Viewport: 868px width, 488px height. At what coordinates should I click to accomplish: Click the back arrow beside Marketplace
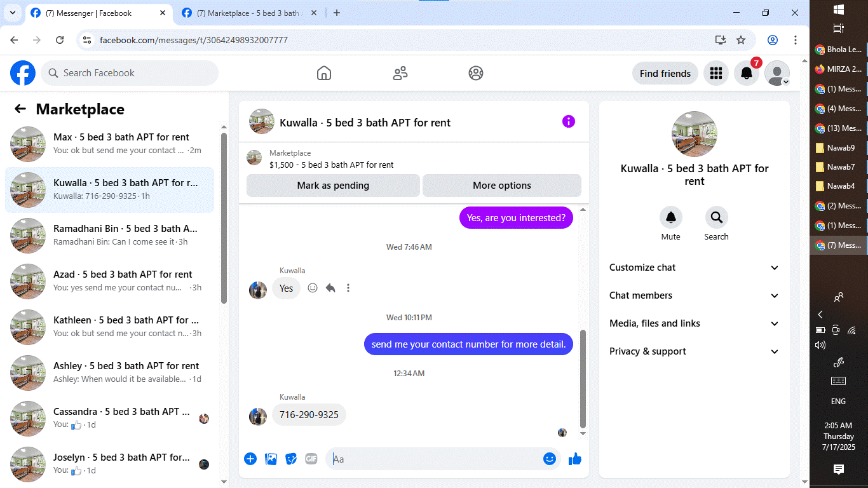[x=20, y=109]
